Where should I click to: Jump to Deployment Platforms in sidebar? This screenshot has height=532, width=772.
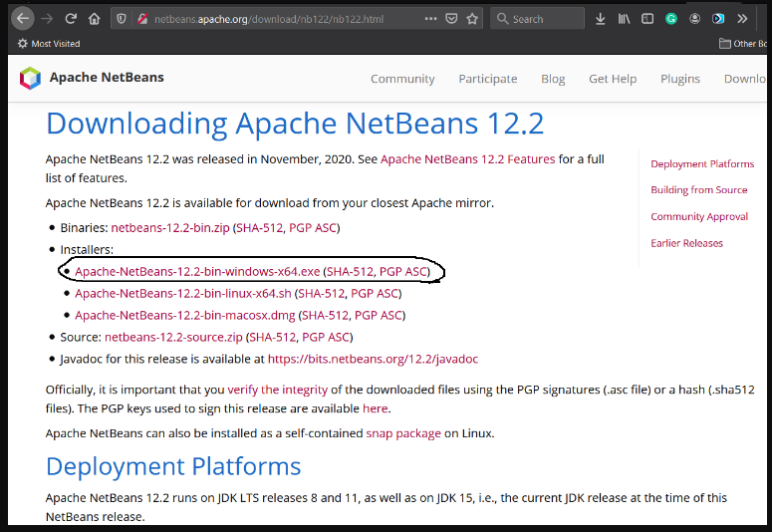[702, 164]
